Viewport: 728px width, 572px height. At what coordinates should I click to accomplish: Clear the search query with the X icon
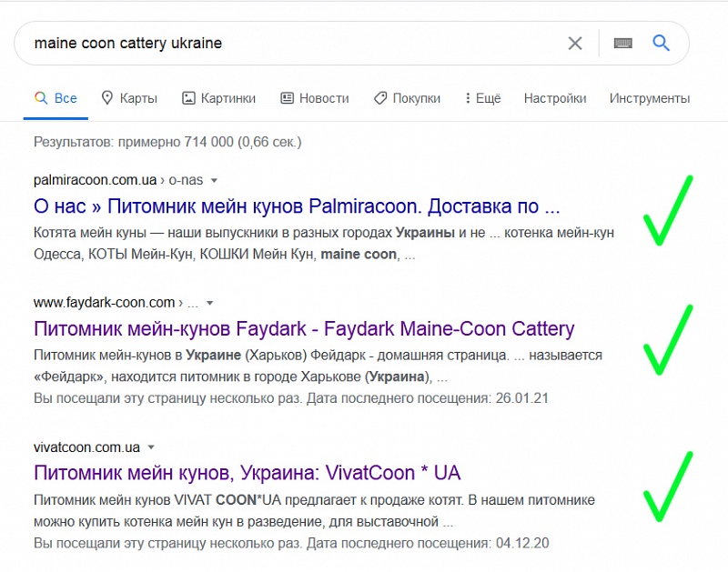point(575,43)
